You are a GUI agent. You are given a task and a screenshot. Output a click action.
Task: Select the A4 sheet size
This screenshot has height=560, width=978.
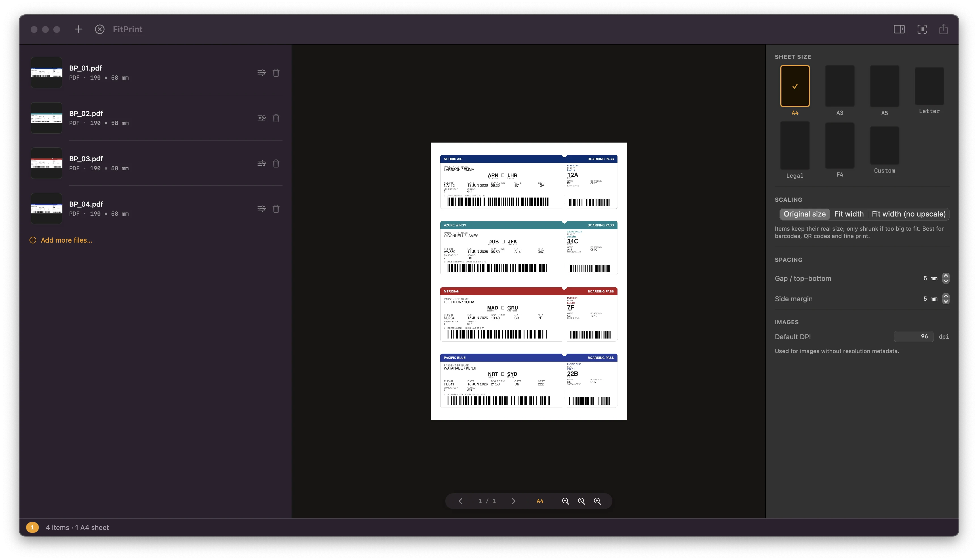(795, 86)
